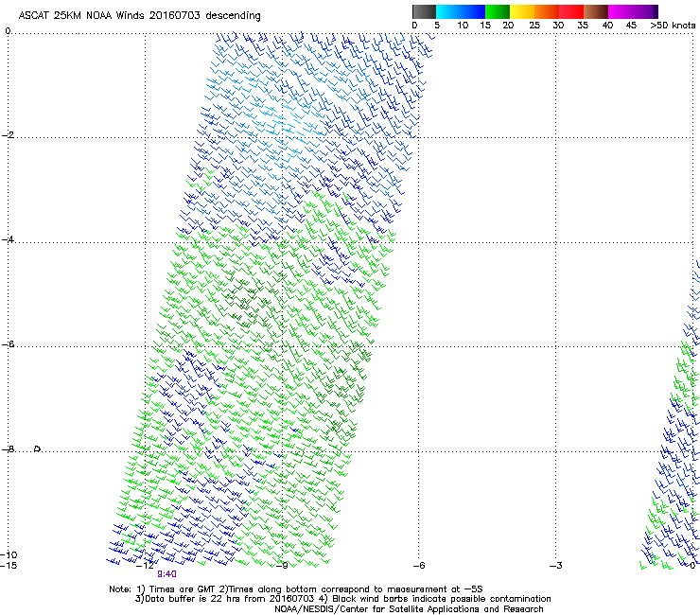The height and width of the screenshot is (615, 700).
Task: Click the -10 latitude axis label
Action: click(x=9, y=554)
